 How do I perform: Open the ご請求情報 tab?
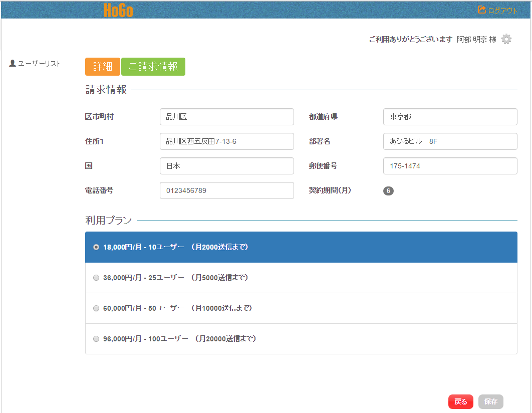pos(153,67)
